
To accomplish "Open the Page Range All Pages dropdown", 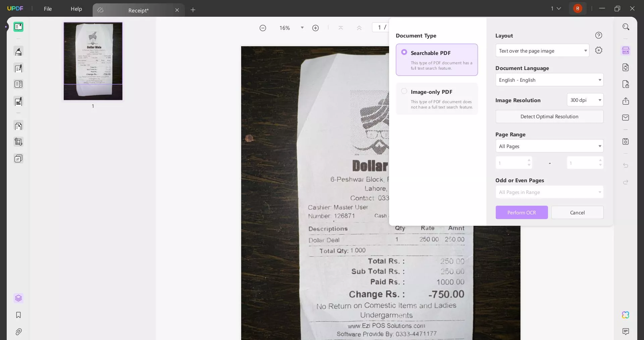I will click(549, 146).
